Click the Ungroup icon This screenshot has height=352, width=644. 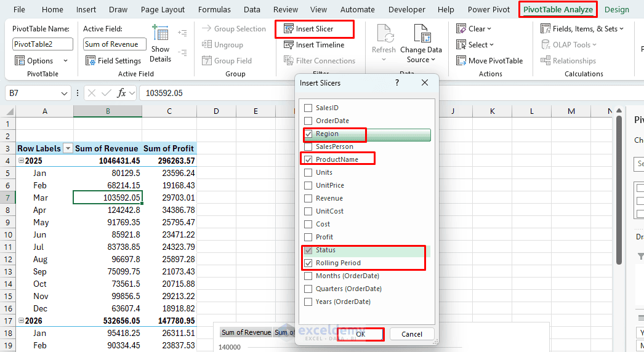tap(207, 44)
